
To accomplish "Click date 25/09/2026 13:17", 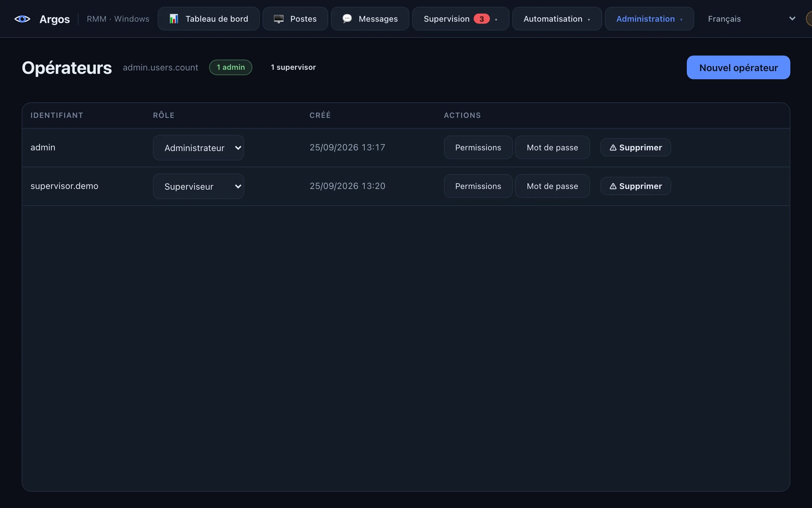I will click(x=347, y=148).
